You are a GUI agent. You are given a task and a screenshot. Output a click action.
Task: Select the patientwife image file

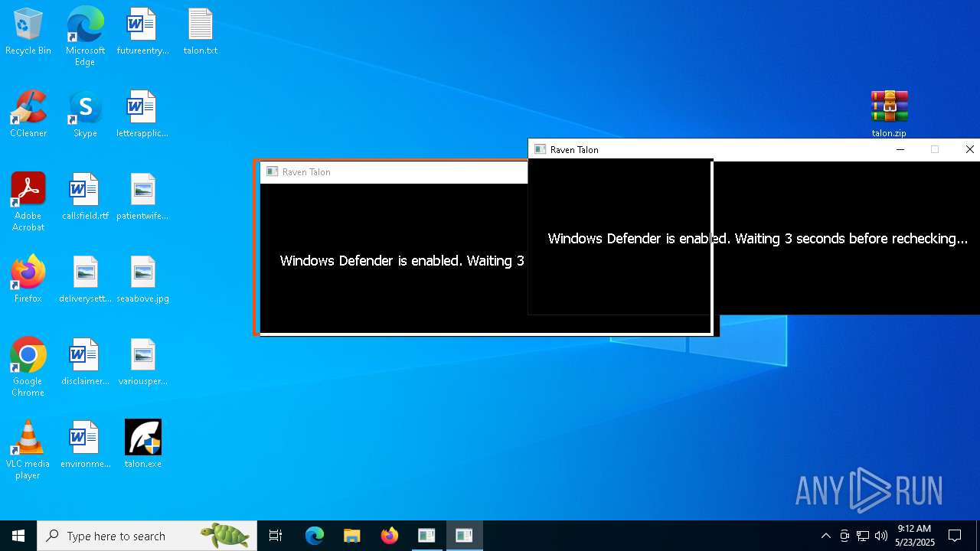pyautogui.click(x=142, y=197)
